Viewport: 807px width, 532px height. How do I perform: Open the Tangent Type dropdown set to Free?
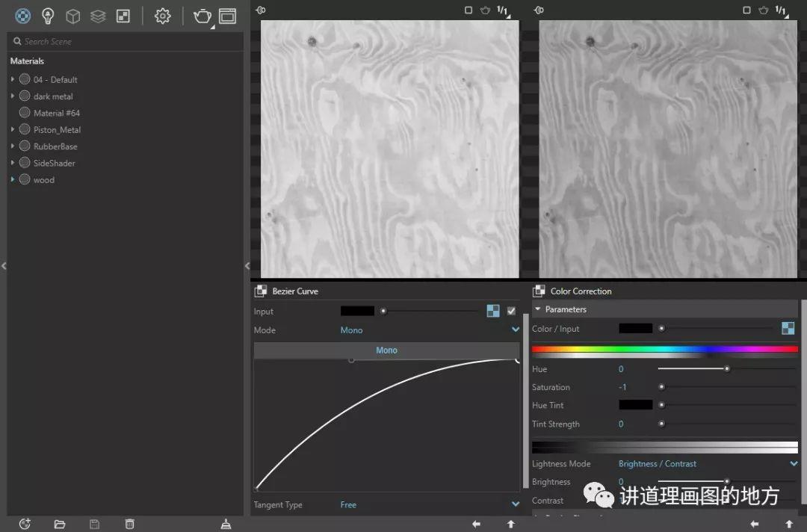(x=430, y=504)
